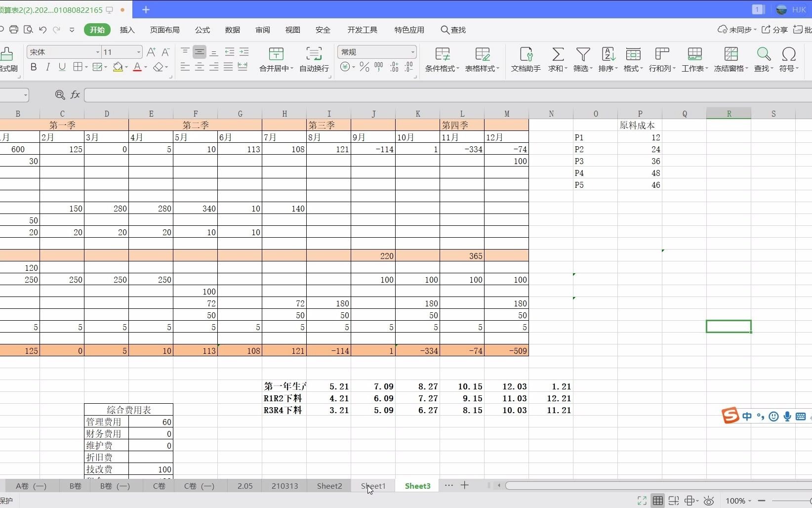Open the Sheet1 worksheet tab

[x=373, y=486]
